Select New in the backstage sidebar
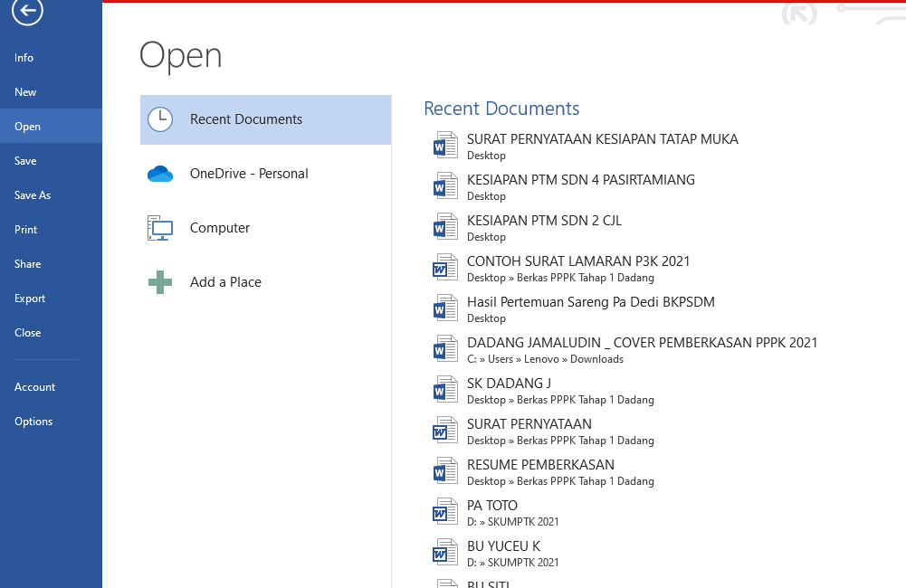Image resolution: width=906 pixels, height=588 pixels. pos(25,92)
